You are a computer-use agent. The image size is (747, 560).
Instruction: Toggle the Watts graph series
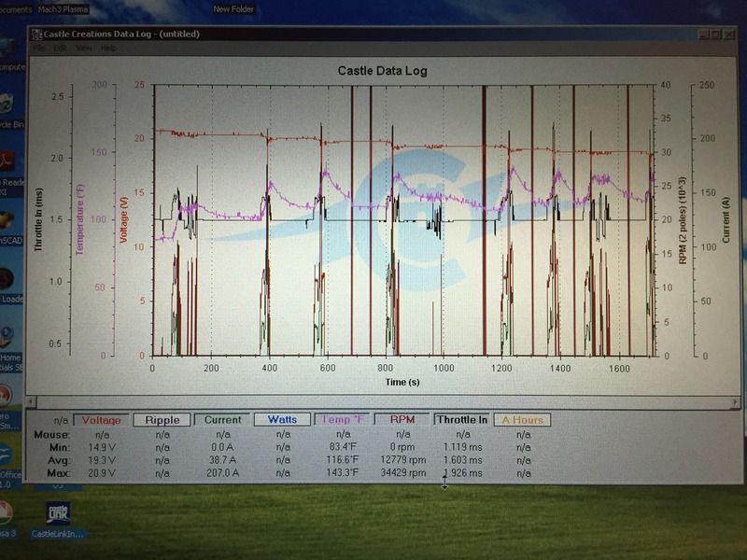(x=283, y=419)
